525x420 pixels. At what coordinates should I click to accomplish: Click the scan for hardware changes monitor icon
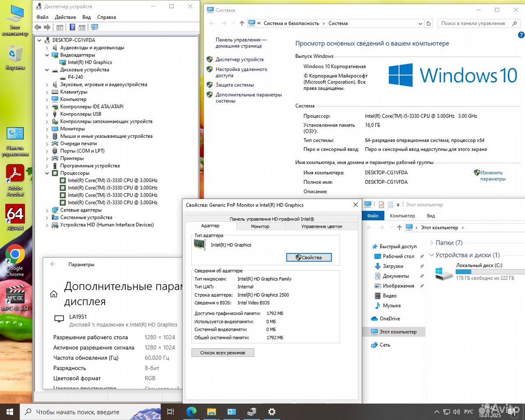(x=94, y=27)
